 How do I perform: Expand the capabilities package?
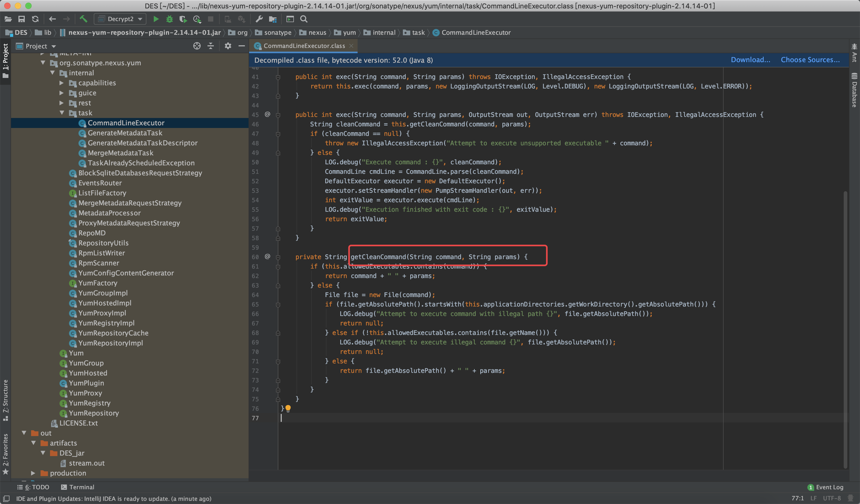pyautogui.click(x=62, y=83)
